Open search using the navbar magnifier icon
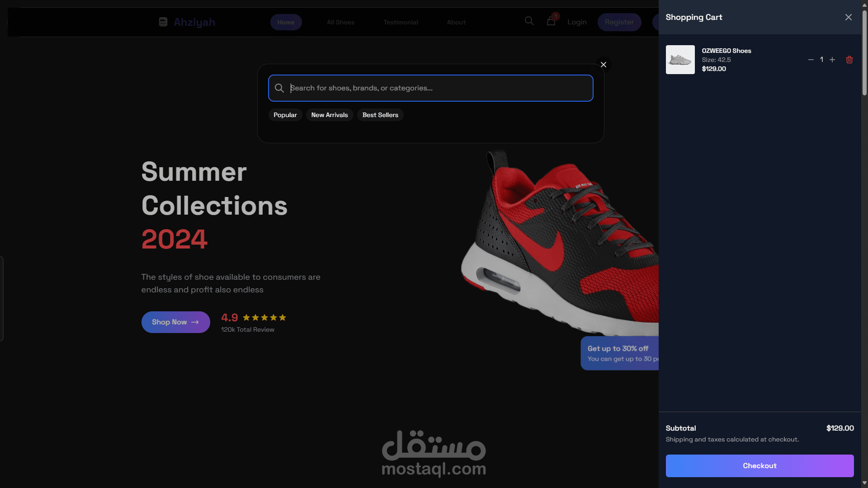 coord(529,21)
